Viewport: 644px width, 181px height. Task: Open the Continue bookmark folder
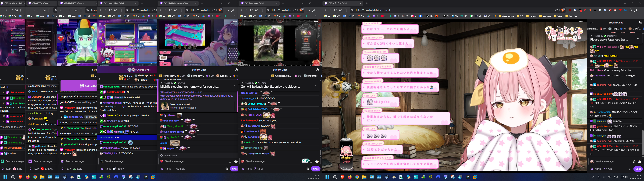[x=545, y=16]
